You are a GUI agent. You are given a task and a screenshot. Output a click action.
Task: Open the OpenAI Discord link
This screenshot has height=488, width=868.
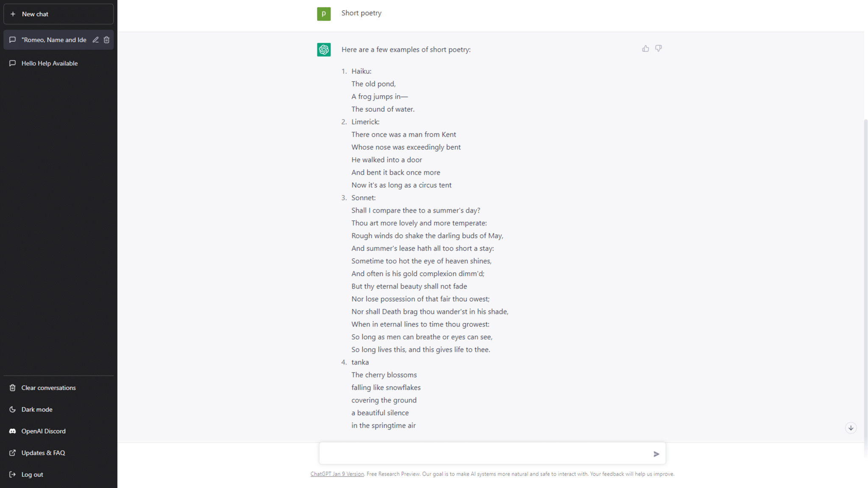point(58,431)
